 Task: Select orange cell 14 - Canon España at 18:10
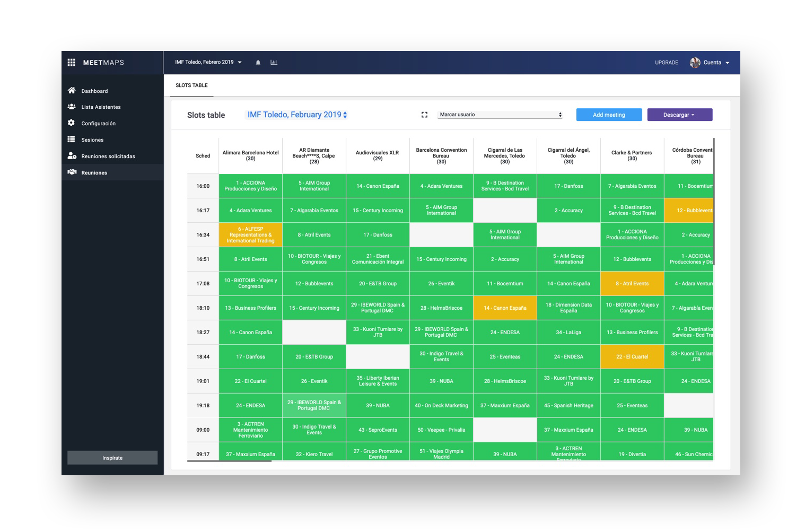point(505,308)
